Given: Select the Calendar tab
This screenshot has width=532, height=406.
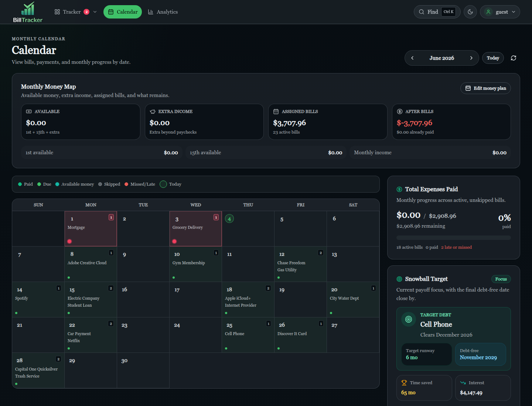Looking at the screenshot, I should click(x=123, y=12).
